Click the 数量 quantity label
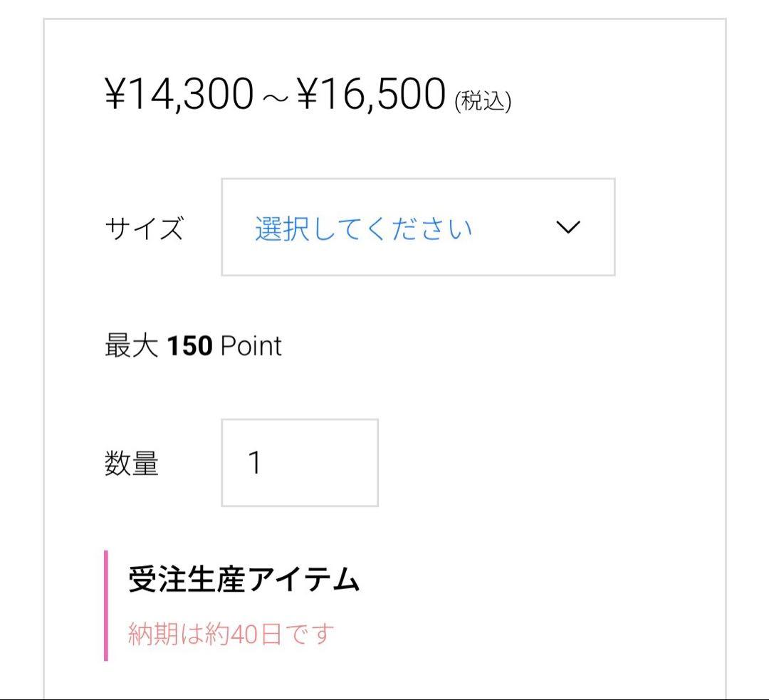Screen dimensions: 769x700 click(x=132, y=461)
